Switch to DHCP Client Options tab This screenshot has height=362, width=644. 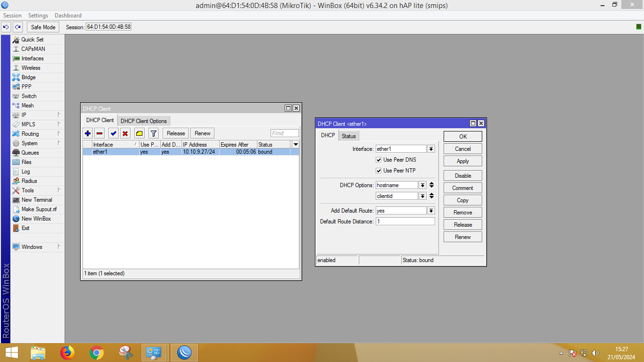click(144, 121)
